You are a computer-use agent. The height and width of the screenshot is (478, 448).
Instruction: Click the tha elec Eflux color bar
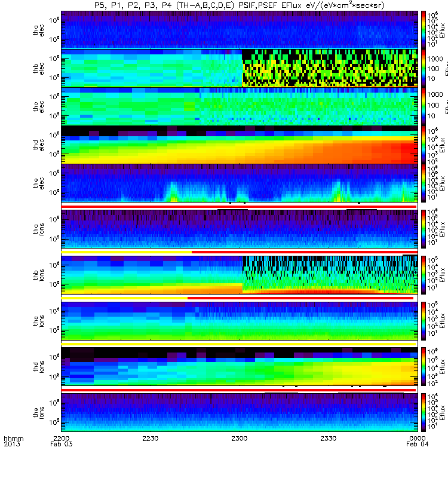(x=424, y=29)
